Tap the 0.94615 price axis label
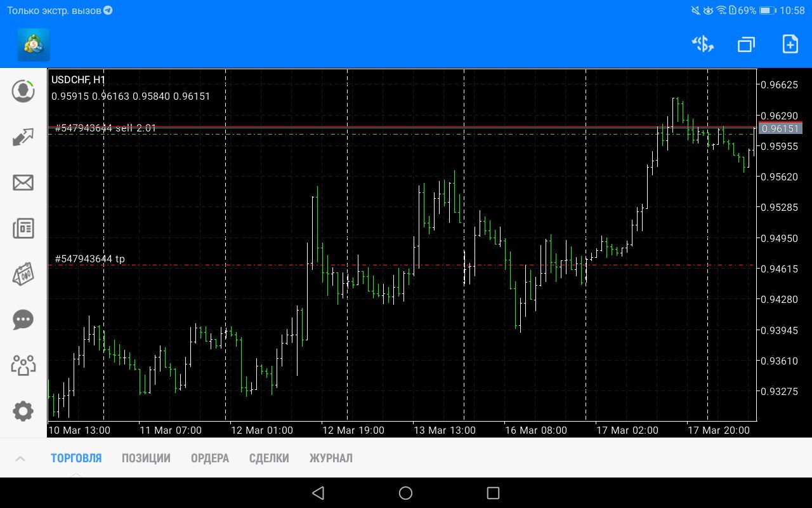The image size is (812, 508). point(780,269)
